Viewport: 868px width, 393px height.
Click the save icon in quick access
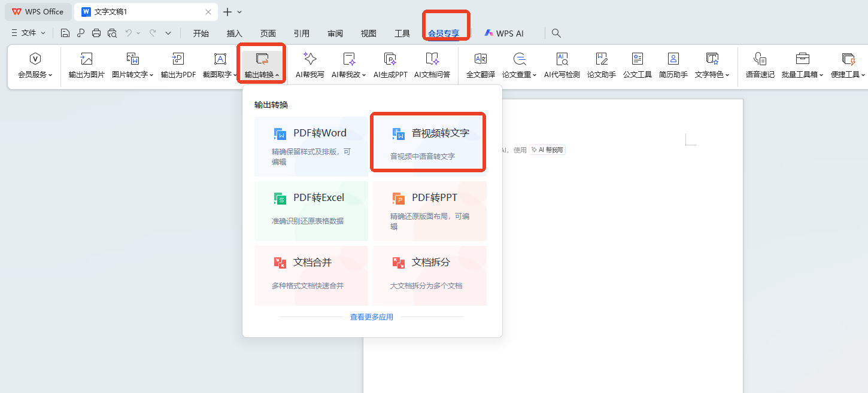pos(65,33)
